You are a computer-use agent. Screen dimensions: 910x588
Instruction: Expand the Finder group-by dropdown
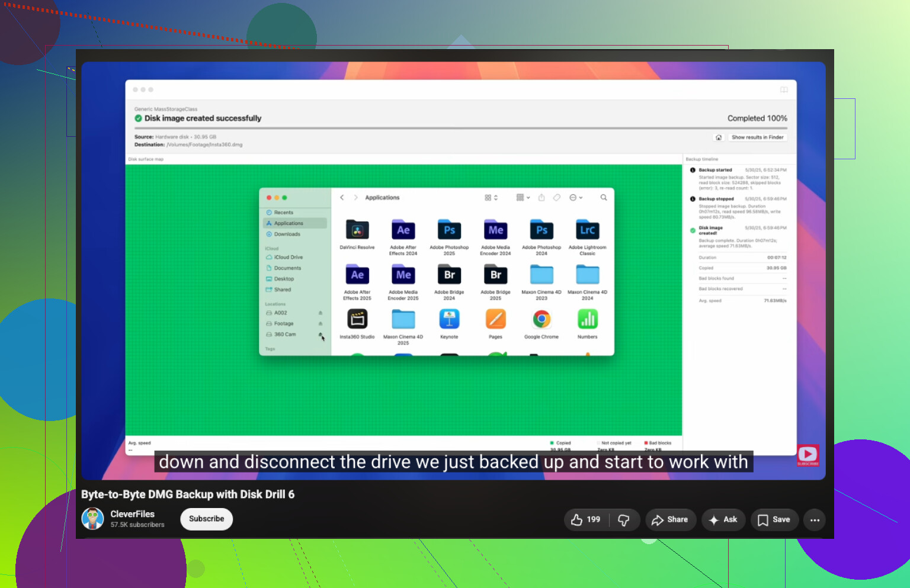[x=523, y=198]
